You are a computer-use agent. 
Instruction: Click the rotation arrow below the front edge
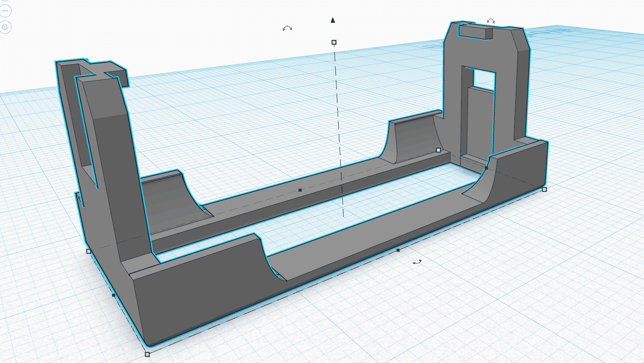[x=417, y=262]
